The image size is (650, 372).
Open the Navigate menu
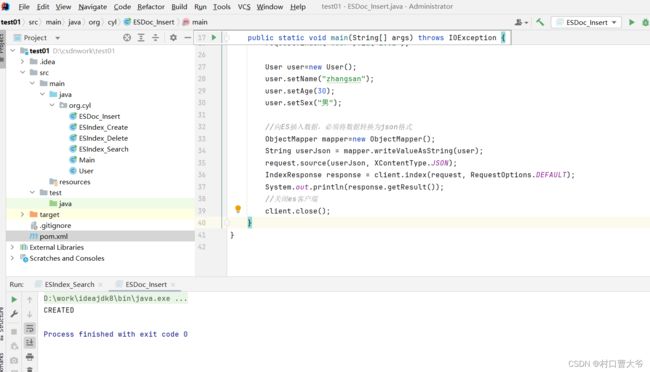(92, 7)
